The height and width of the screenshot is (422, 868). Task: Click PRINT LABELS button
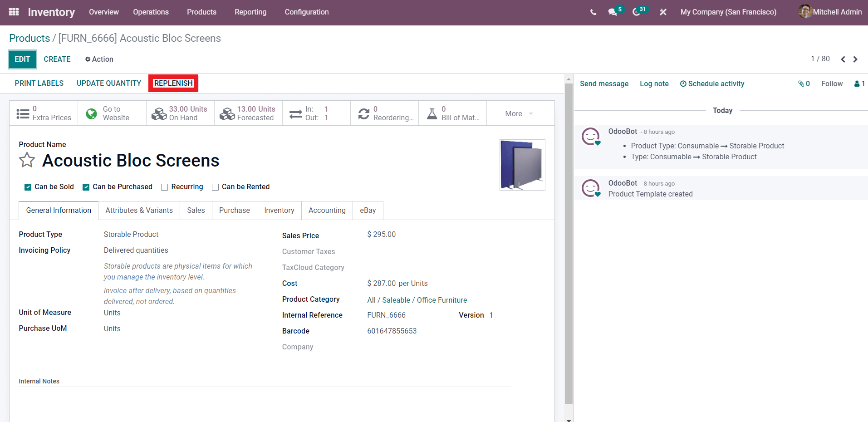click(39, 83)
